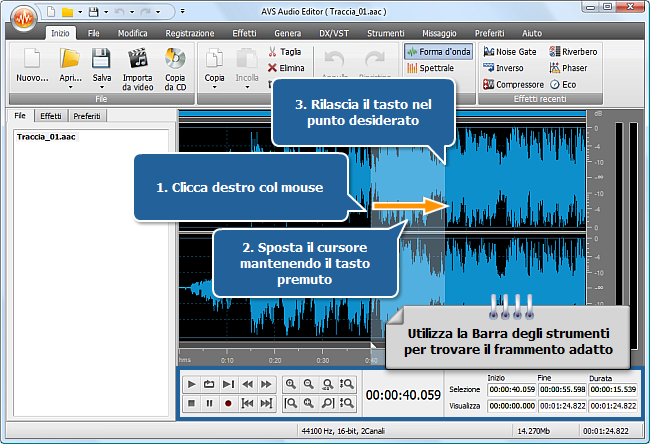Image resolution: width=650 pixels, height=444 pixels.
Task: Expand the Incolla dropdown arrow
Action: click(x=247, y=87)
